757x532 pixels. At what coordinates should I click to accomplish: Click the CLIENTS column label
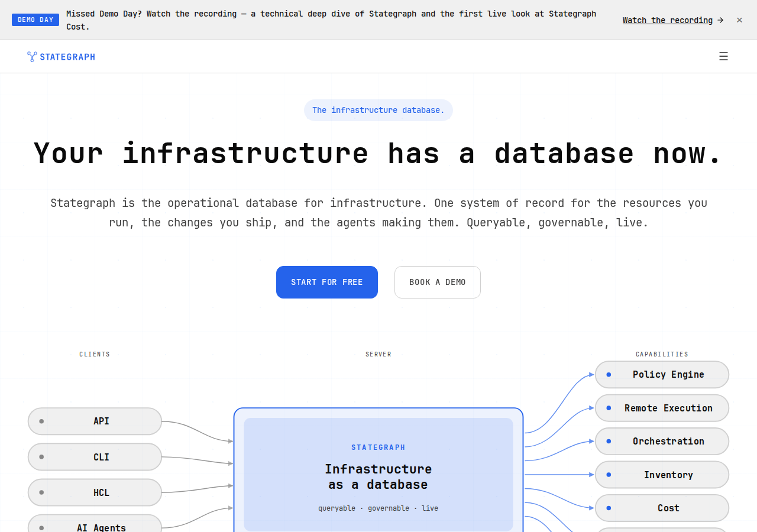(x=95, y=354)
